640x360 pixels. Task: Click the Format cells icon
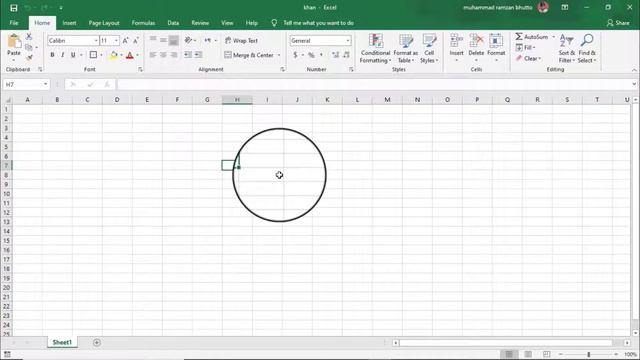click(496, 41)
